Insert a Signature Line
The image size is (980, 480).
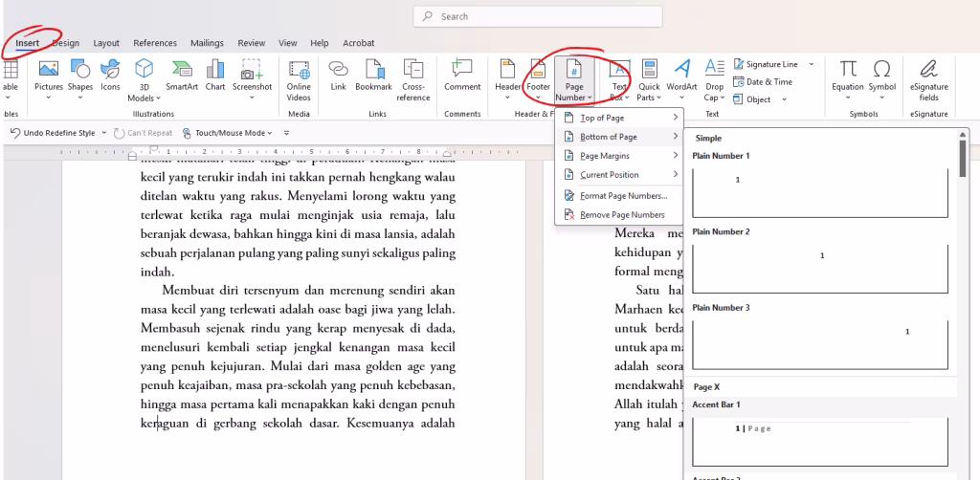(767, 64)
